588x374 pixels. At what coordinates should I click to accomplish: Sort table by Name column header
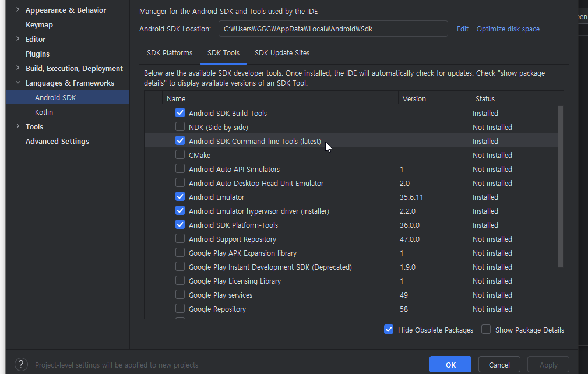click(176, 98)
